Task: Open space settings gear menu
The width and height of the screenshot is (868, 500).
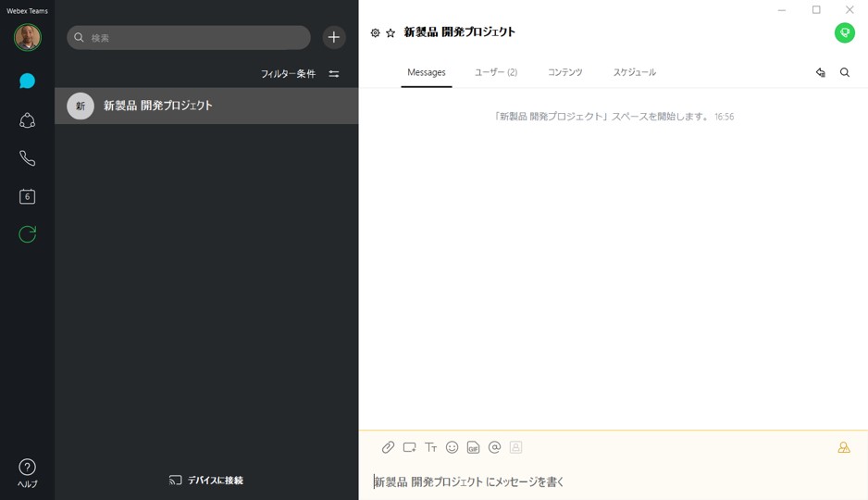Action: [x=375, y=33]
